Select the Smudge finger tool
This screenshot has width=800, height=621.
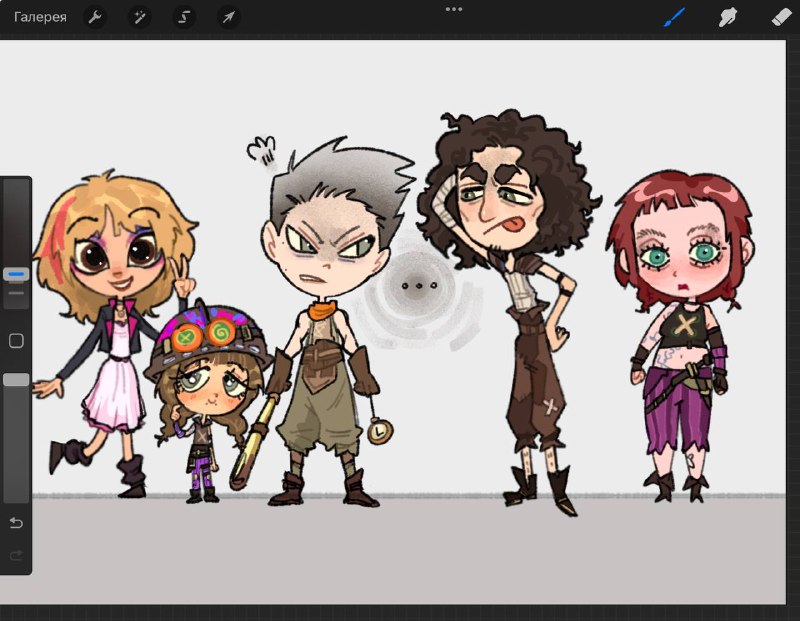(728, 17)
